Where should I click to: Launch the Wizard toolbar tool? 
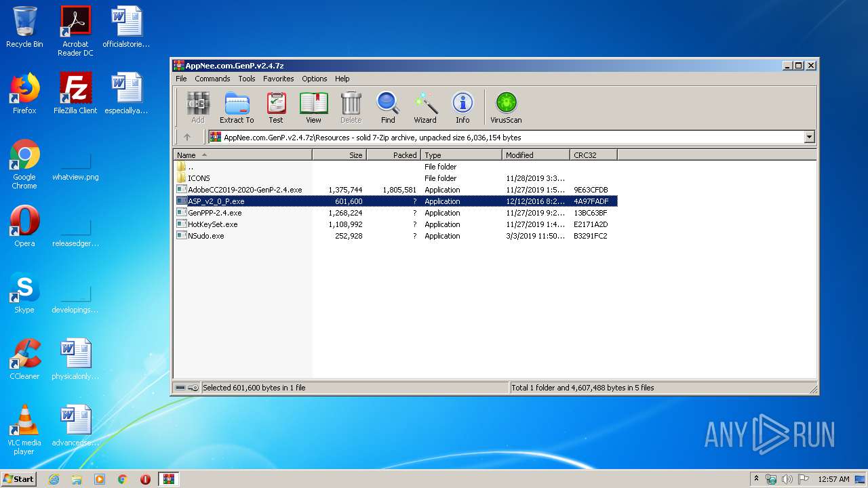(425, 108)
